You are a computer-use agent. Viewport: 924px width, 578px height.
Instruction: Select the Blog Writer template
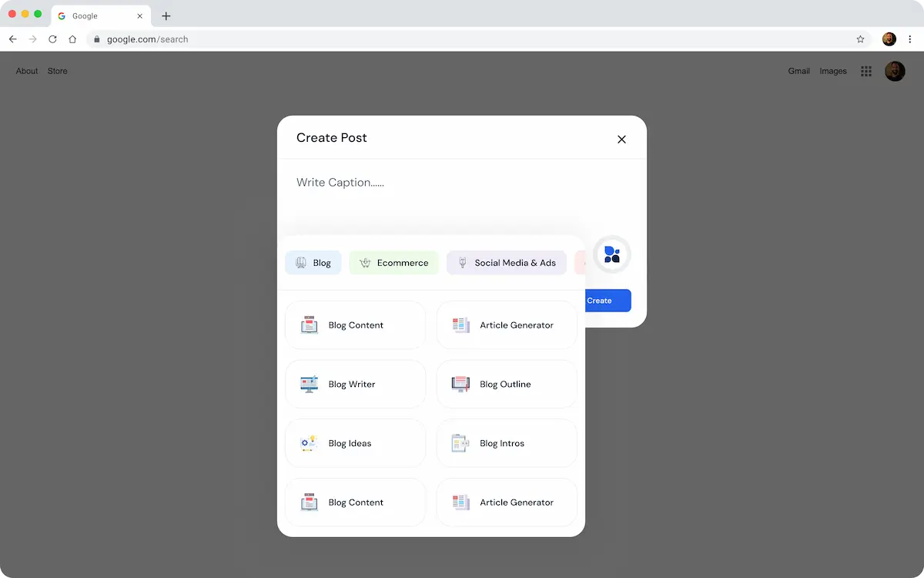(355, 384)
